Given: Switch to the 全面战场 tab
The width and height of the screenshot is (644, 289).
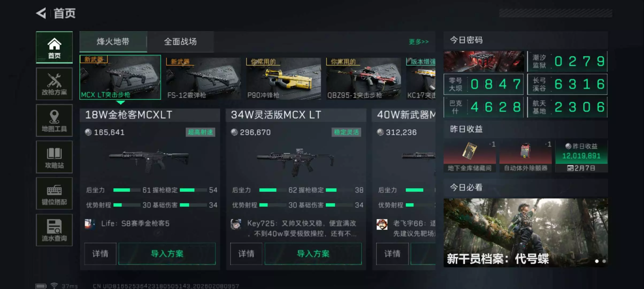Looking at the screenshot, I should (180, 41).
